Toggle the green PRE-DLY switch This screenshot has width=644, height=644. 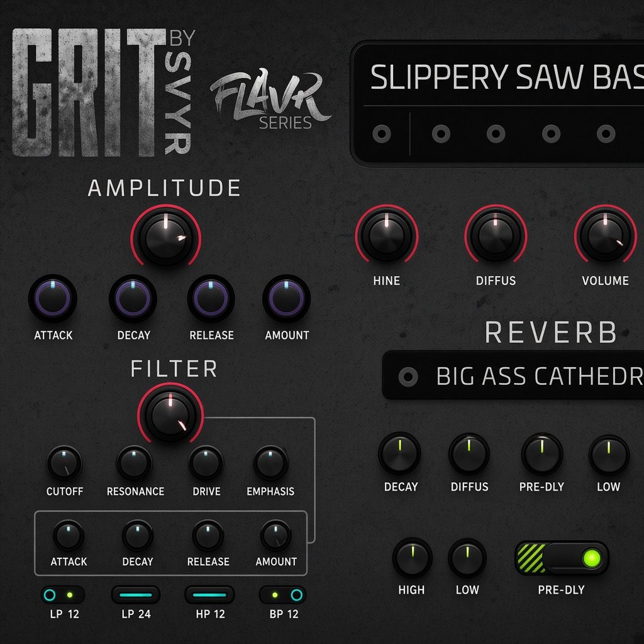(562, 558)
